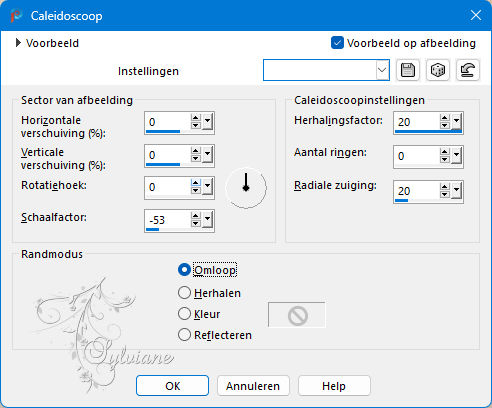Click the reset to default arrow icon
This screenshot has height=408, width=492.
468,70
